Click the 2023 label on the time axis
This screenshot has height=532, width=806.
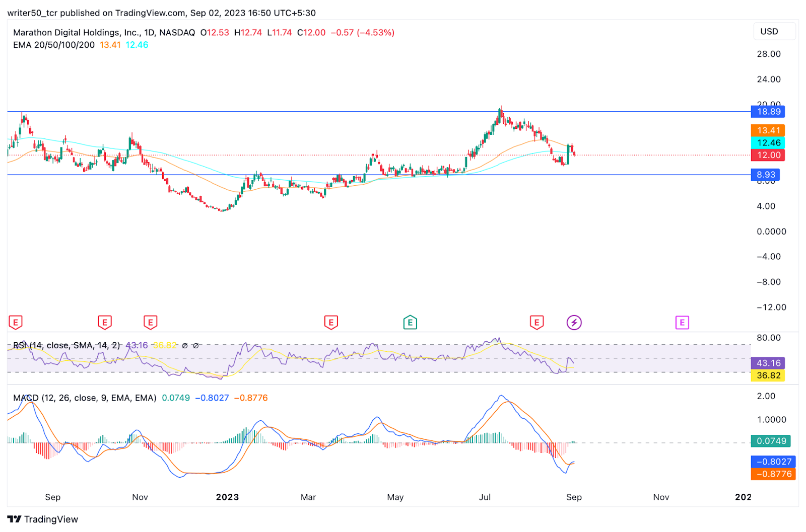pos(227,497)
